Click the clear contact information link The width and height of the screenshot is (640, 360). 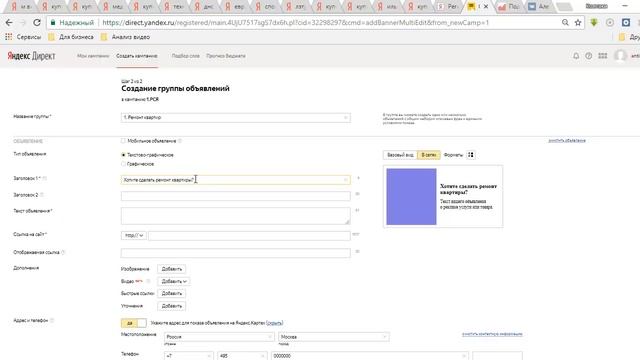pos(492,334)
